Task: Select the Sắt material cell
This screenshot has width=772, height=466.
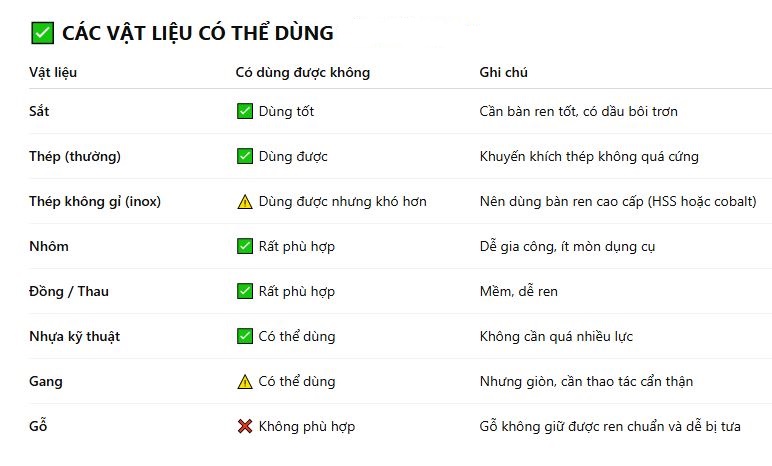Action: (39, 111)
